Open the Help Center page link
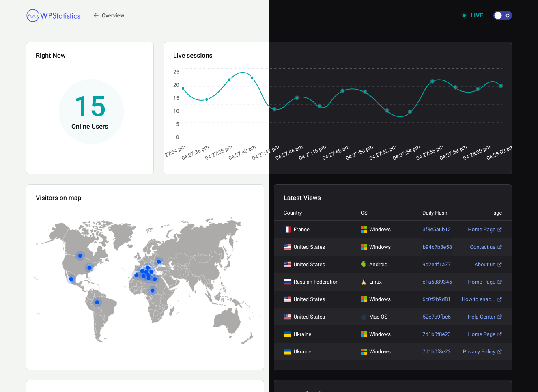The width and height of the screenshot is (538, 392). click(x=481, y=317)
